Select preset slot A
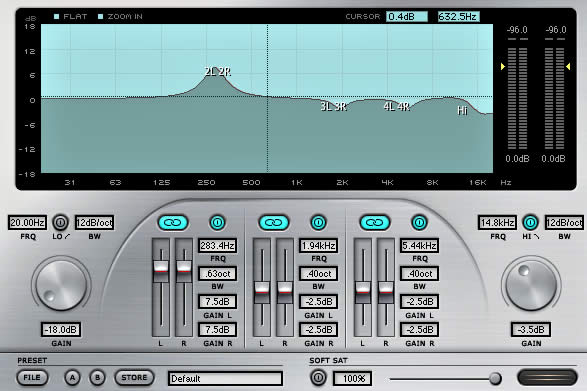The height and width of the screenshot is (391, 587). click(x=72, y=378)
